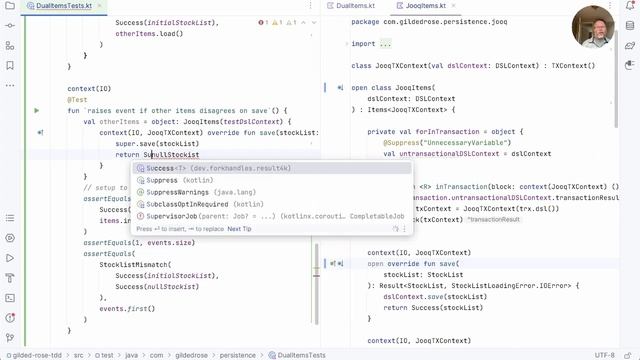This screenshot has width=640, height=360.
Task: Click 'otherItems.load()' line
Action: point(149,33)
